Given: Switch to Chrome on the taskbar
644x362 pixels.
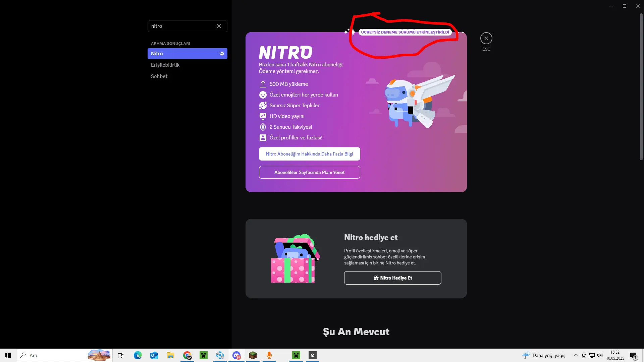Looking at the screenshot, I should 187,355.
